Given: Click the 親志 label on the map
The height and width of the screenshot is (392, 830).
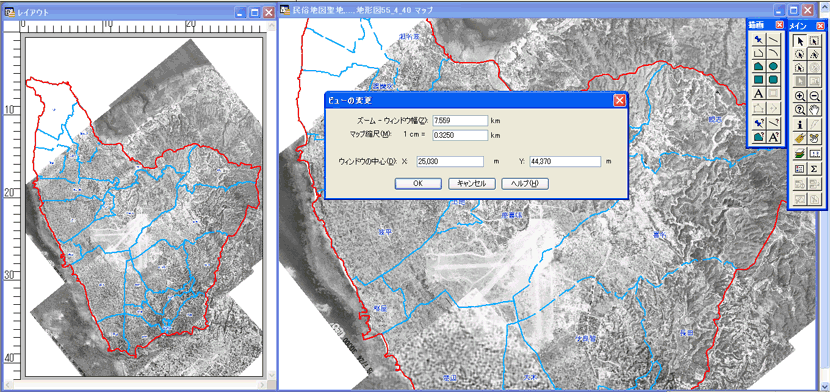Looking at the screenshot, I should (715, 120).
